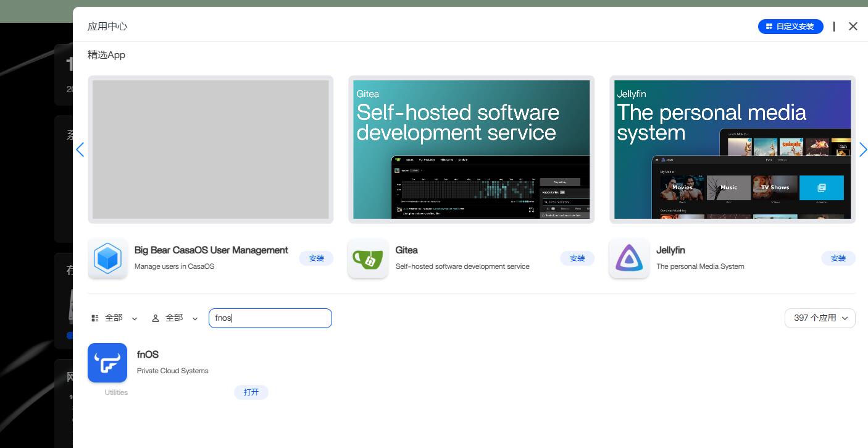Click the 精选App section heading
This screenshot has width=868, height=448.
[106, 55]
